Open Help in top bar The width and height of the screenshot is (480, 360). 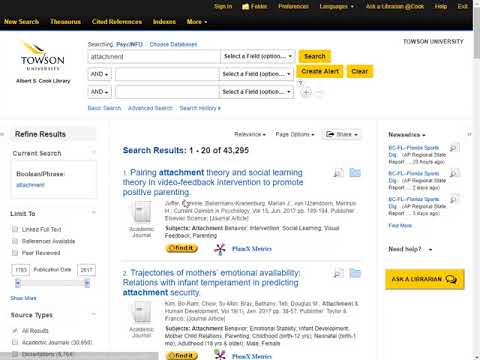[x=441, y=6]
